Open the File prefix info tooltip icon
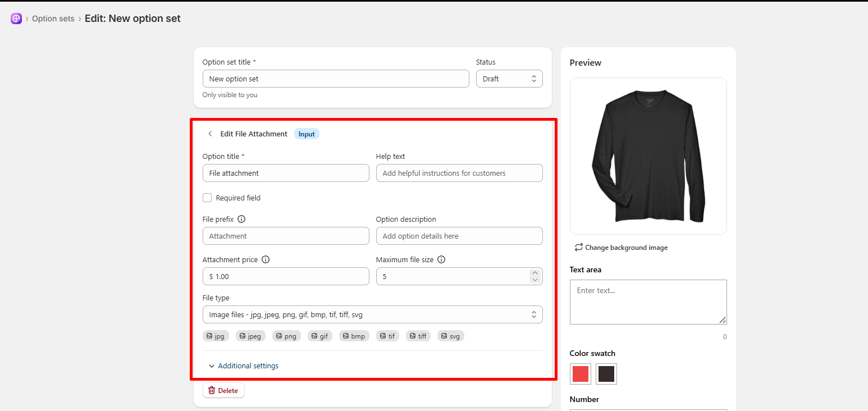Screen dimensions: 868x411 click(x=241, y=220)
